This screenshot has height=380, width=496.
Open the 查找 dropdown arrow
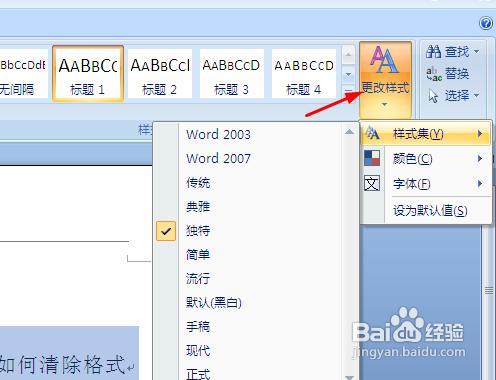coord(477,52)
